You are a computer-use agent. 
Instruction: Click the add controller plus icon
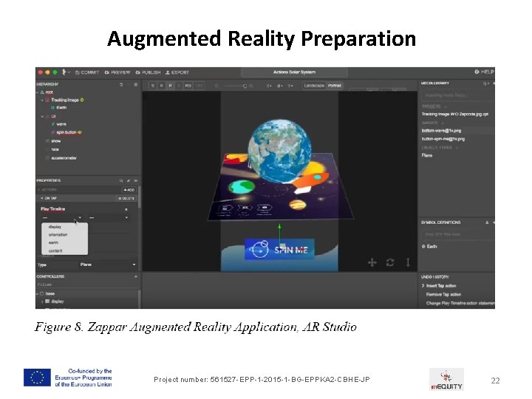[136, 276]
